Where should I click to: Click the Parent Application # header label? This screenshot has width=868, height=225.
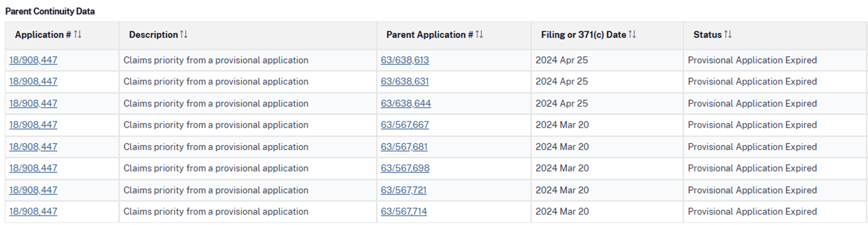point(430,35)
